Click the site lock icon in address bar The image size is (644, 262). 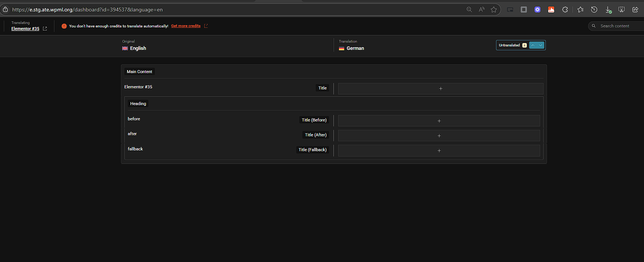[x=5, y=10]
